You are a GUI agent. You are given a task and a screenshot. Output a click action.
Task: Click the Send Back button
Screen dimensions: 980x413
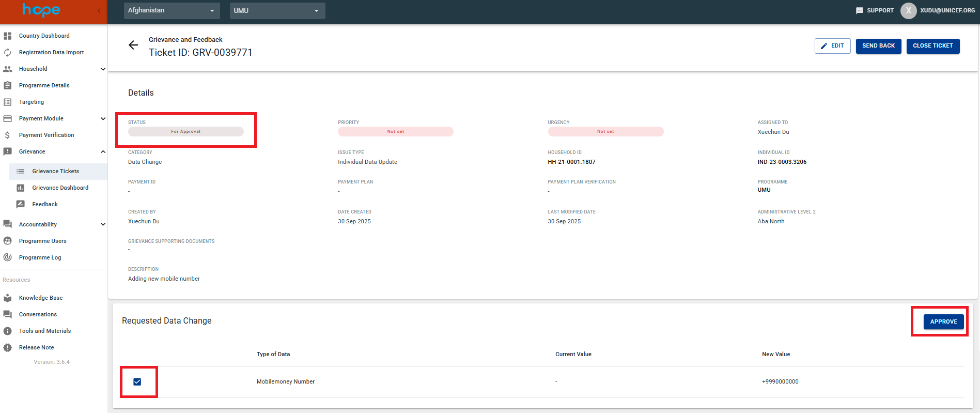[878, 46]
